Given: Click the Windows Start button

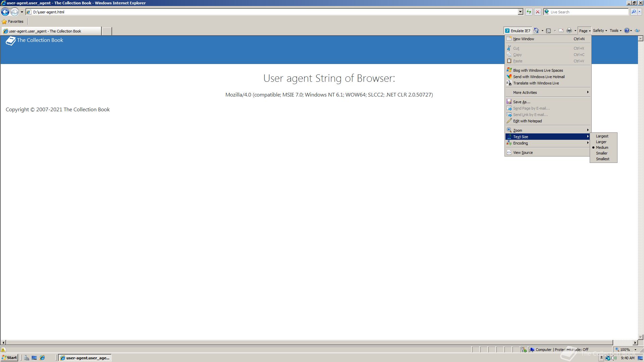Looking at the screenshot, I should [9, 358].
